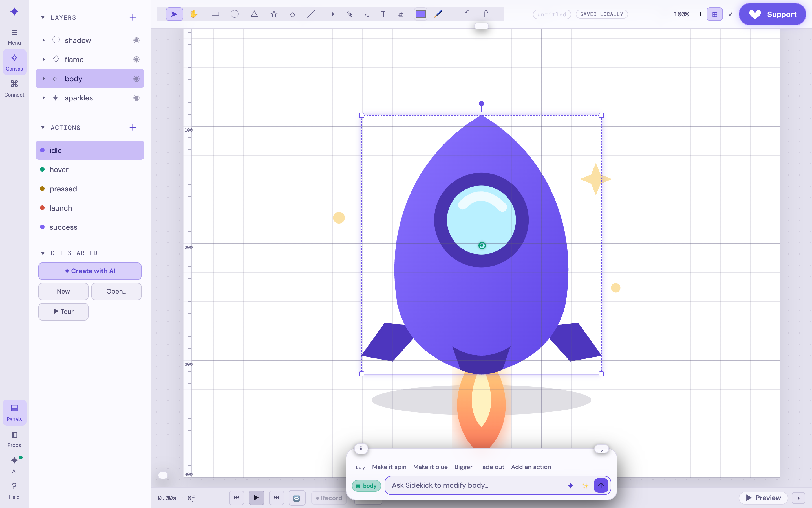Select the pentagon polygon tool
The height and width of the screenshot is (508, 812).
click(x=292, y=14)
